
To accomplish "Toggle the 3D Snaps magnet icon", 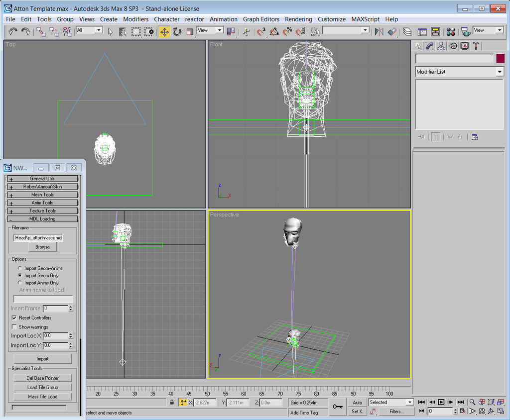I will click(x=261, y=31).
